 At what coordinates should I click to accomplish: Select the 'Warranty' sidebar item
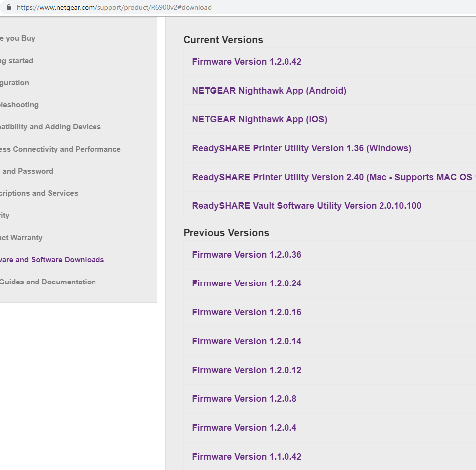coord(21,238)
